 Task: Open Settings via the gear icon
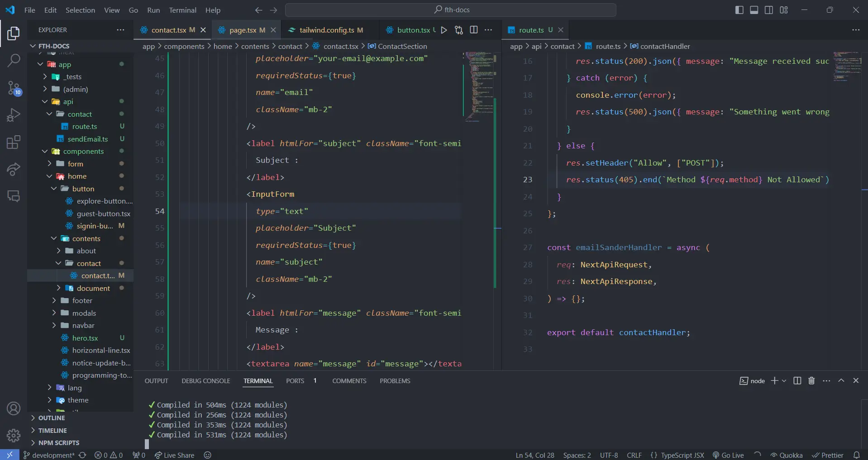tap(14, 435)
